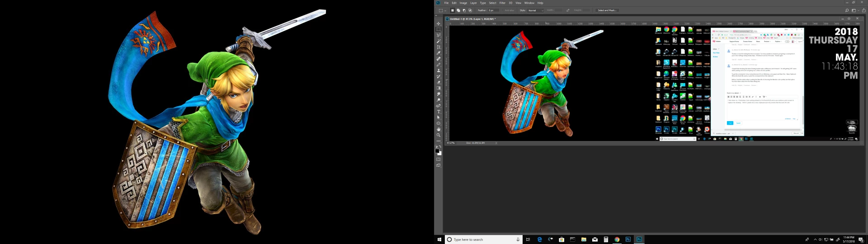Select the Polygonal Lasso tool
Screen dimensions: 868x244
tap(439, 35)
